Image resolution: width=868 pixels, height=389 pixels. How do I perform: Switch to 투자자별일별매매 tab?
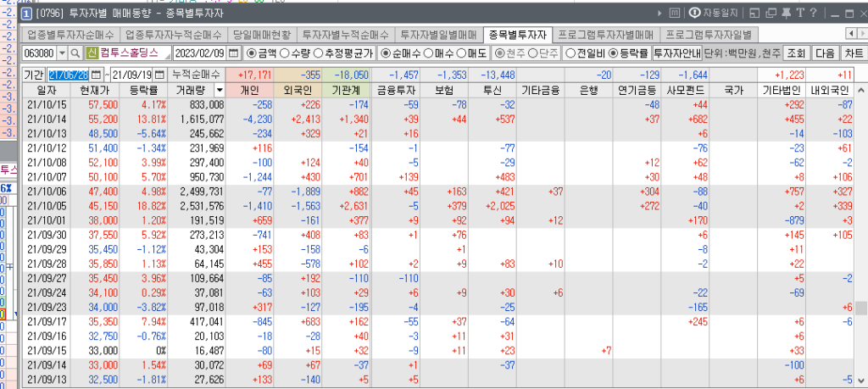[x=438, y=35]
